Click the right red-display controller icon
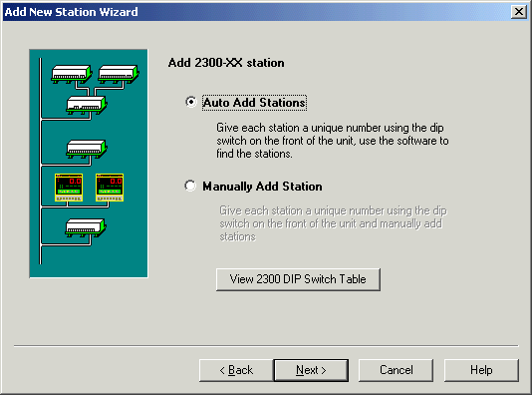Screen dimensions: 532x395 click(x=110, y=188)
